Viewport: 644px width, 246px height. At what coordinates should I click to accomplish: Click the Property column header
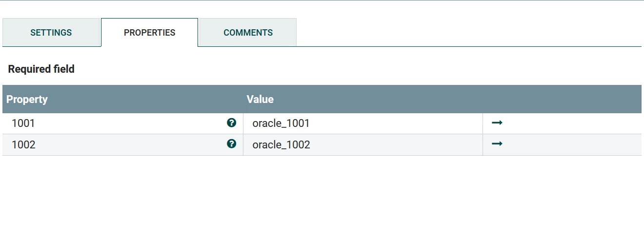coord(27,100)
